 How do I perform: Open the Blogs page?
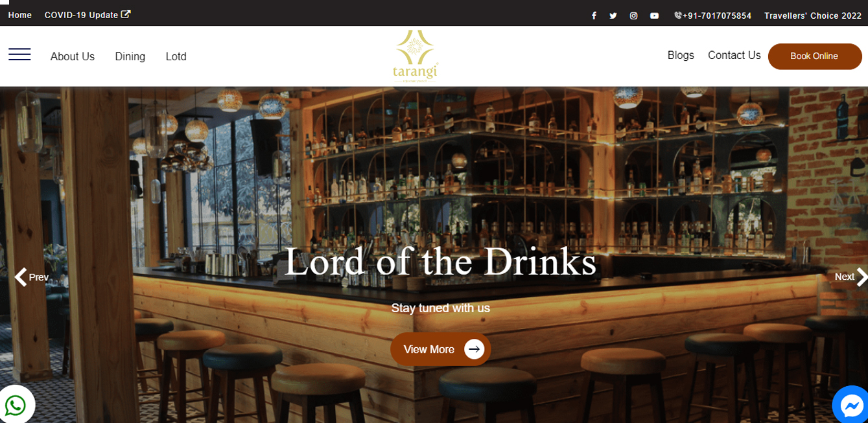click(x=681, y=55)
